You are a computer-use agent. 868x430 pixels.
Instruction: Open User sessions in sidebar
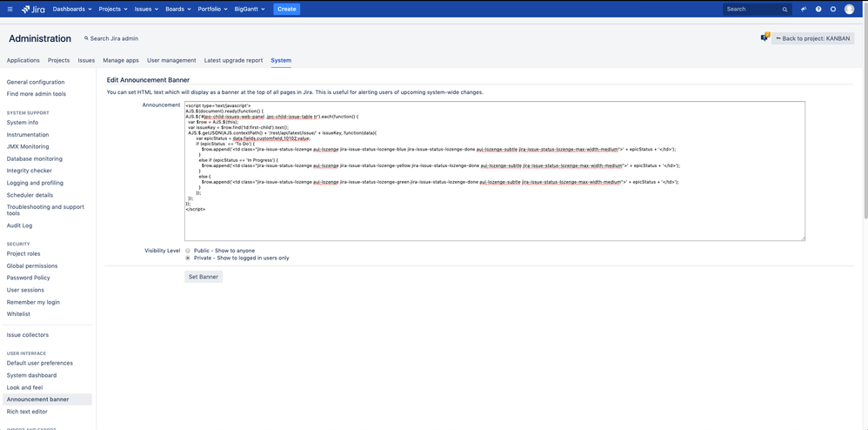tap(25, 290)
